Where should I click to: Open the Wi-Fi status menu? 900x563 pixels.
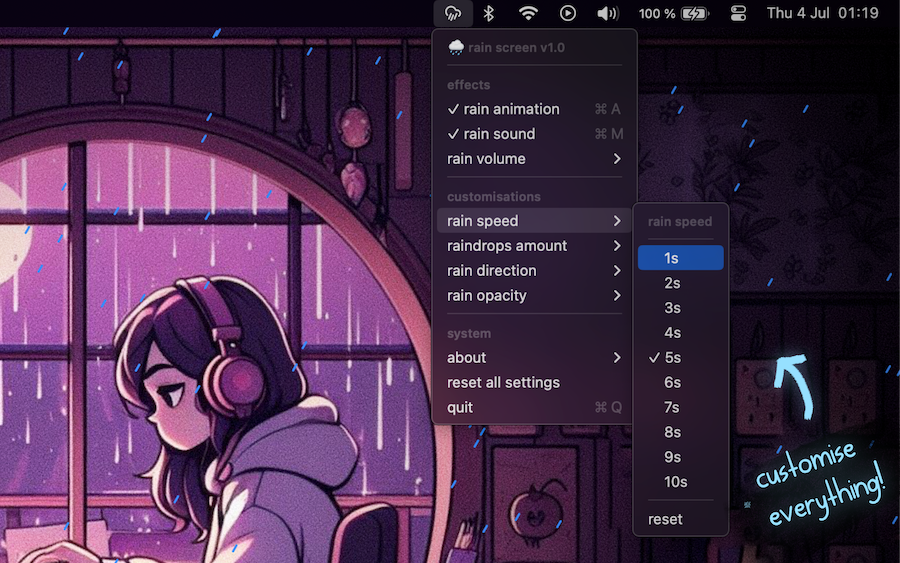(x=528, y=13)
